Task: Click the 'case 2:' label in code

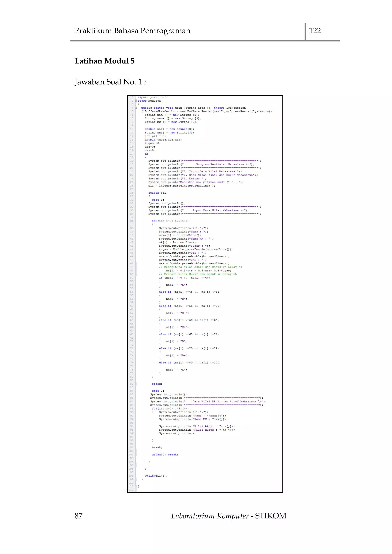Action: click(158, 391)
